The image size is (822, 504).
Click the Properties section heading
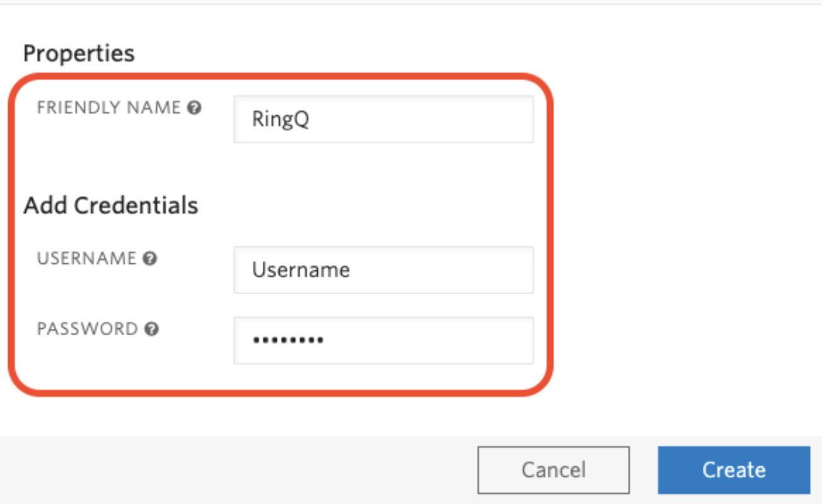tap(78, 53)
